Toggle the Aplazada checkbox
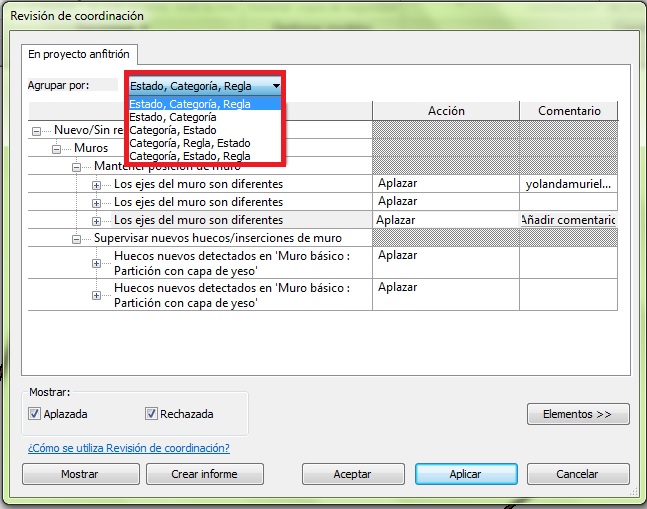The image size is (647, 509). 35,414
